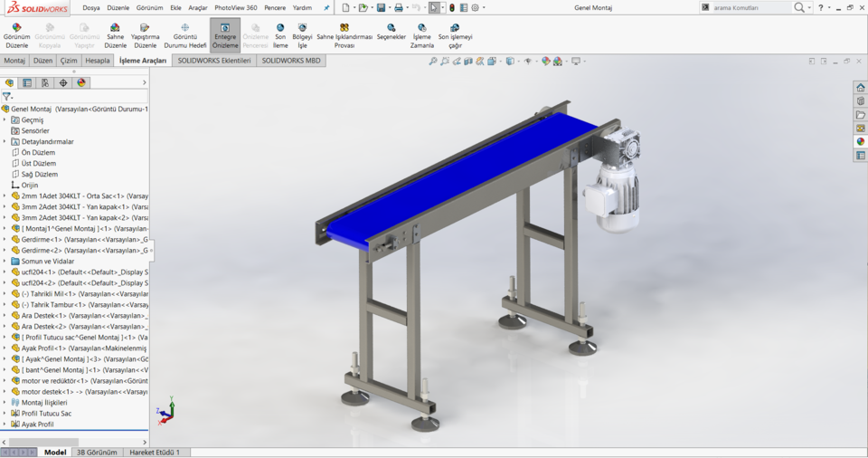Screen dimensions: 868x458
Task: Open Sahne Işıklandırması Provası tool
Action: [x=344, y=35]
